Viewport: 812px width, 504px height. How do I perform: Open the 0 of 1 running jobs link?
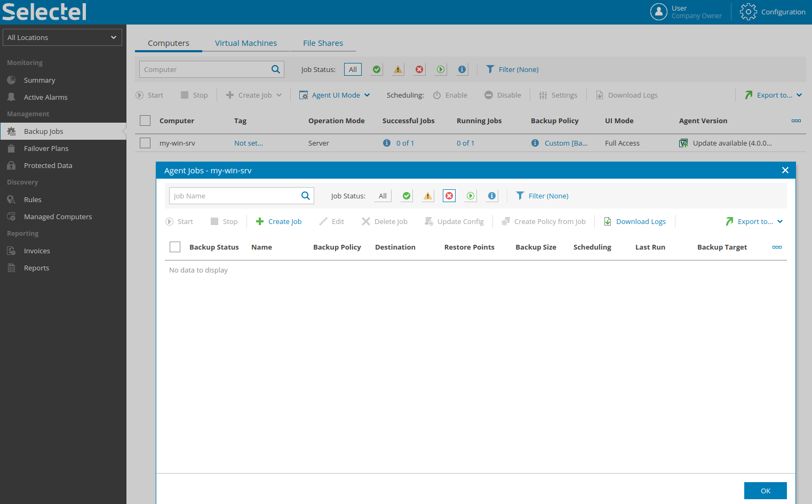tap(465, 143)
